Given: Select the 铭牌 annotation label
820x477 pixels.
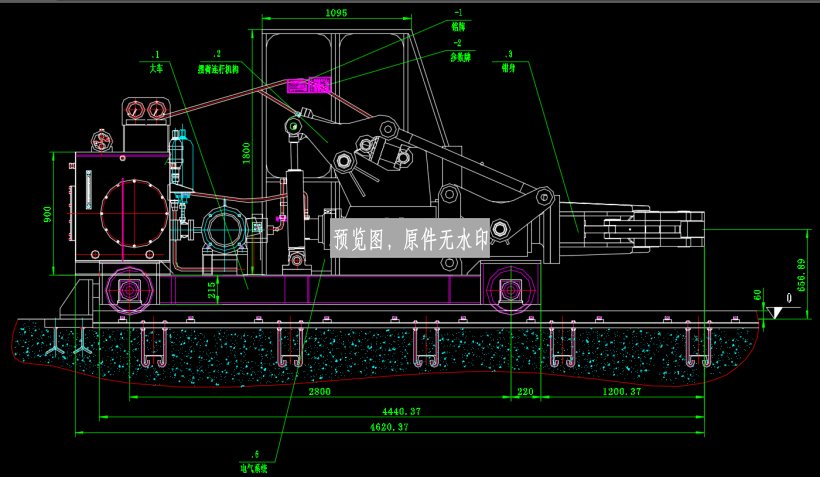Looking at the screenshot, I should tap(458, 26).
